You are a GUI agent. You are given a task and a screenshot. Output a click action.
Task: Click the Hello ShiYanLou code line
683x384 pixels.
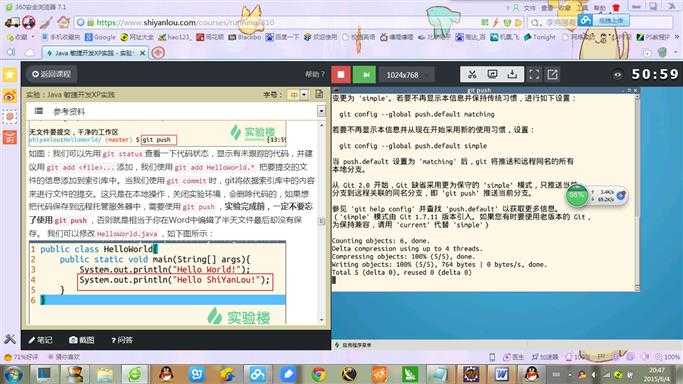pos(175,281)
